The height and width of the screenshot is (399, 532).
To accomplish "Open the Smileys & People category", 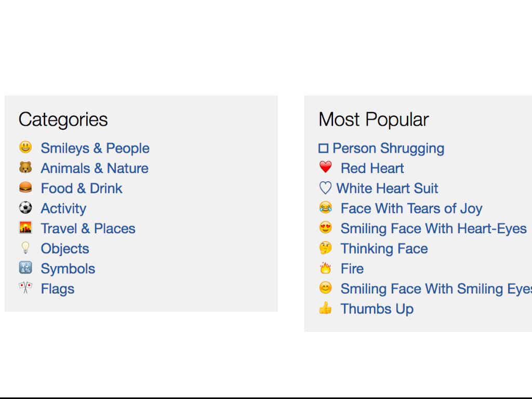I will point(95,148).
